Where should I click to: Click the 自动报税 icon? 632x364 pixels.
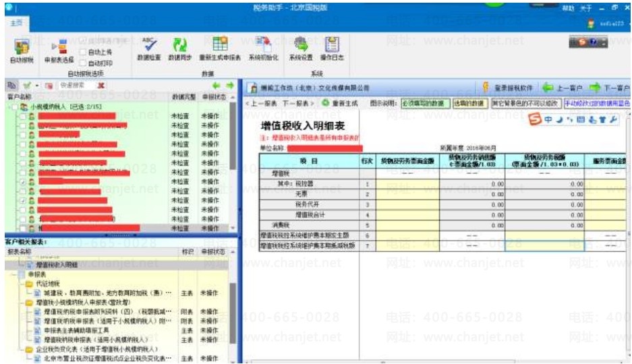click(22, 47)
